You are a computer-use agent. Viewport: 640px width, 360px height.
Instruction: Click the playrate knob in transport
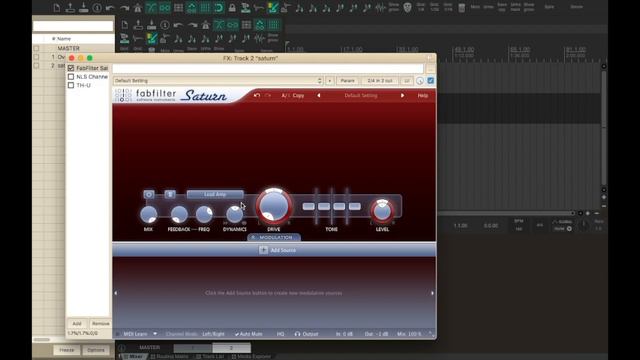[584, 225]
